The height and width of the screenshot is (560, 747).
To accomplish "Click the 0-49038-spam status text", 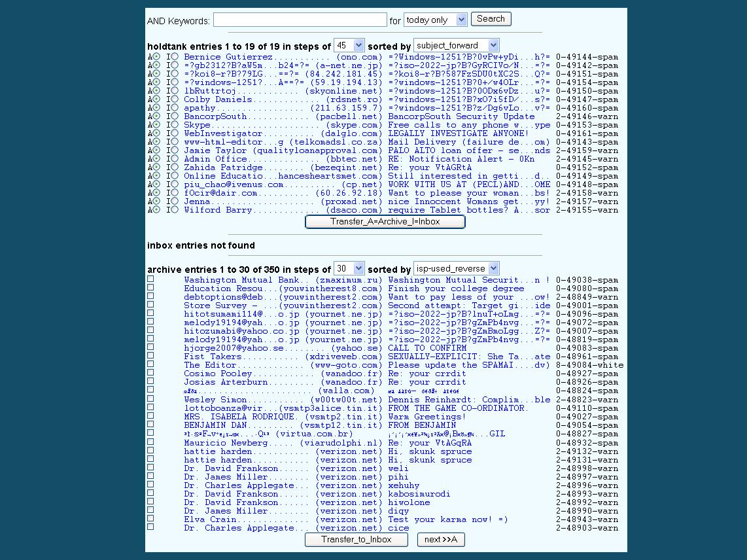I will 587,280.
